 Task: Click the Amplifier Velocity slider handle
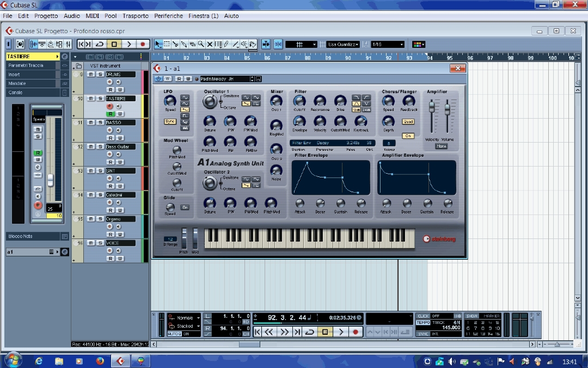click(x=432, y=107)
